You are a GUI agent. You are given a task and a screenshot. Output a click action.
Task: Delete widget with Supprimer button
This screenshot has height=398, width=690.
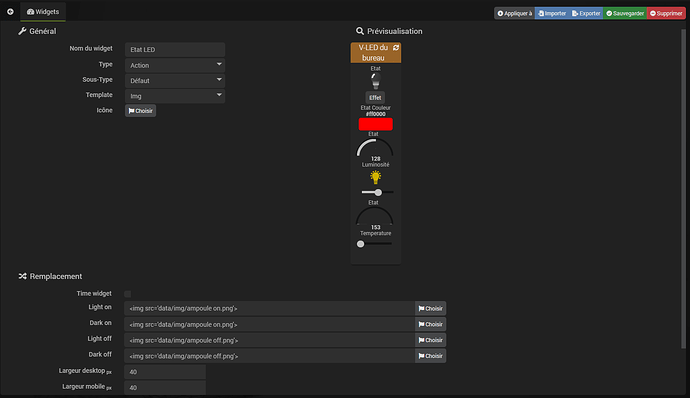[666, 13]
